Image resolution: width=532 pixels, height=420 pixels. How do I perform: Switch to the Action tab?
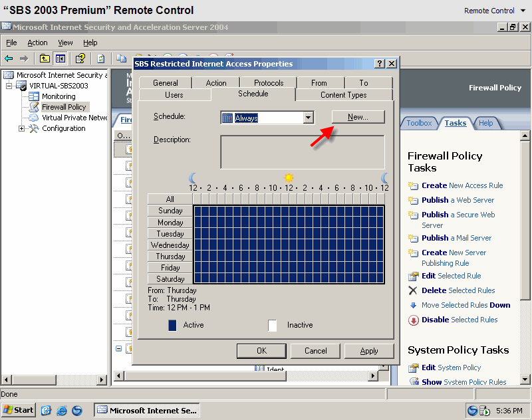216,83
